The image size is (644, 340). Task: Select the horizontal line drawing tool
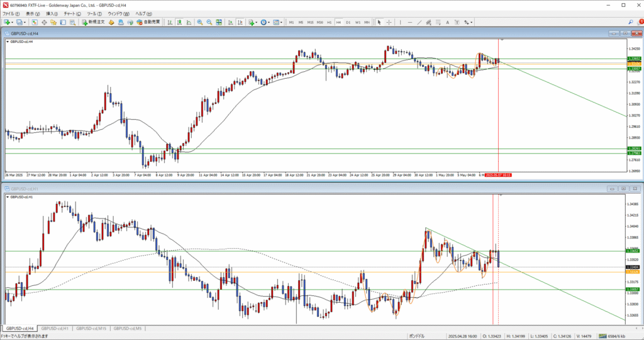tap(409, 22)
